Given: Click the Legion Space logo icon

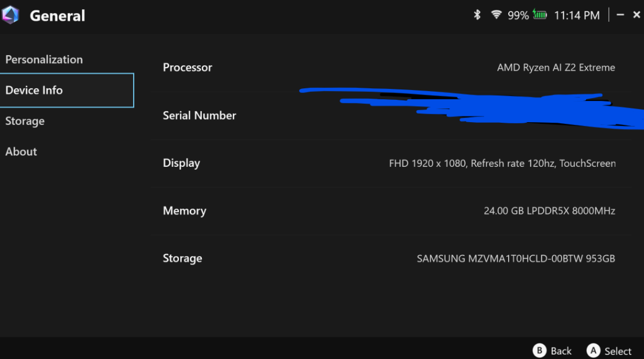Looking at the screenshot, I should pos(11,15).
